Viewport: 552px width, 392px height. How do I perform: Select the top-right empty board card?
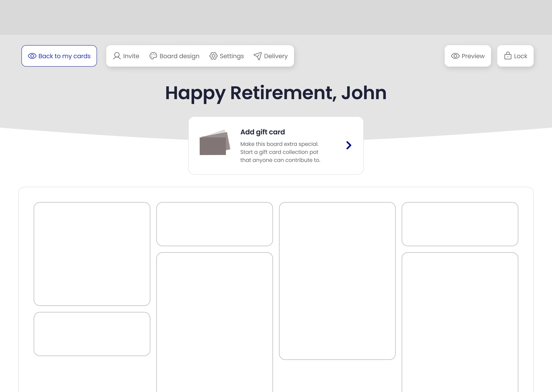pos(460,224)
